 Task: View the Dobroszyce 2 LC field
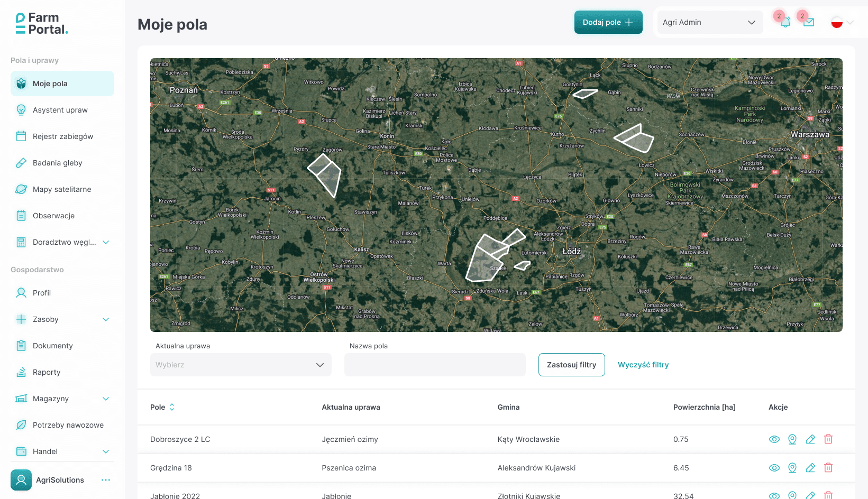click(774, 439)
